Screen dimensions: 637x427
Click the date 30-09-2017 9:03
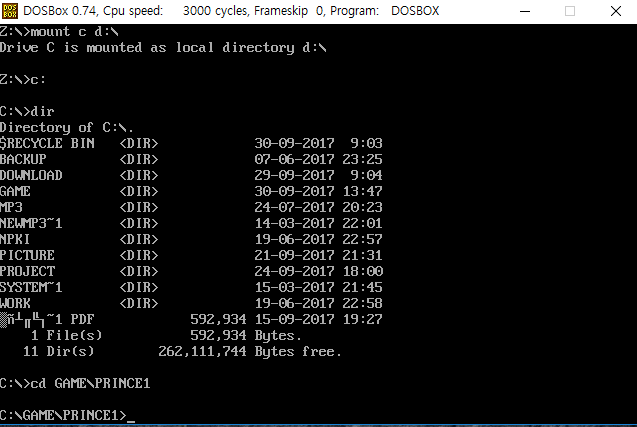(x=318, y=143)
